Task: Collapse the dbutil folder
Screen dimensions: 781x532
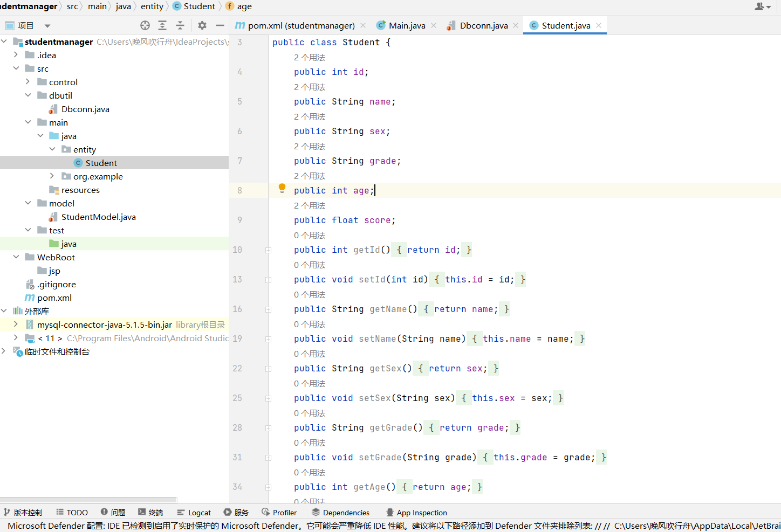Action: [x=28, y=95]
